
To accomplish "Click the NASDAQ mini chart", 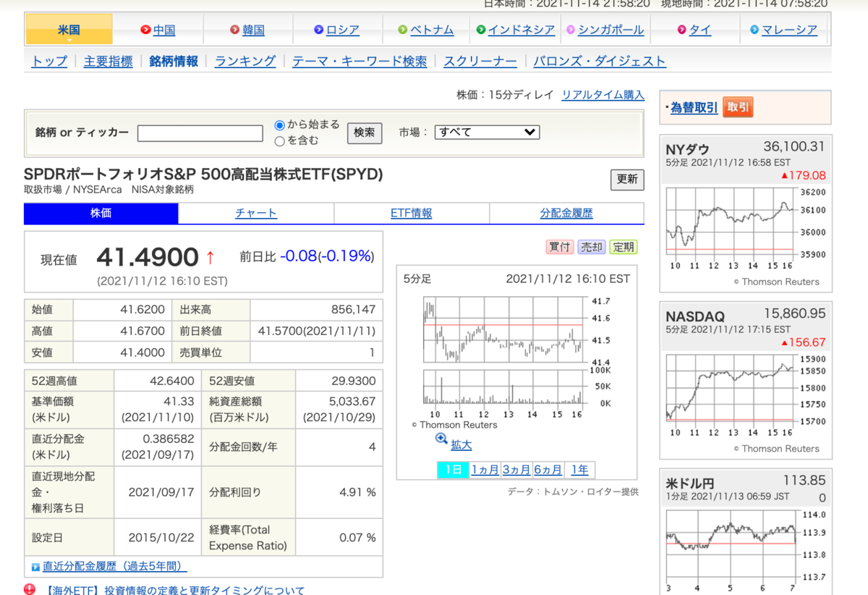I will [x=745, y=396].
